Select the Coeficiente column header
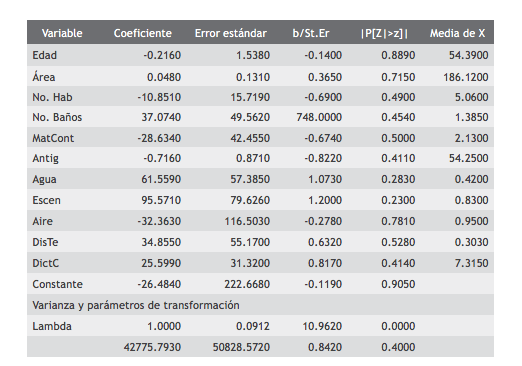 143,33
